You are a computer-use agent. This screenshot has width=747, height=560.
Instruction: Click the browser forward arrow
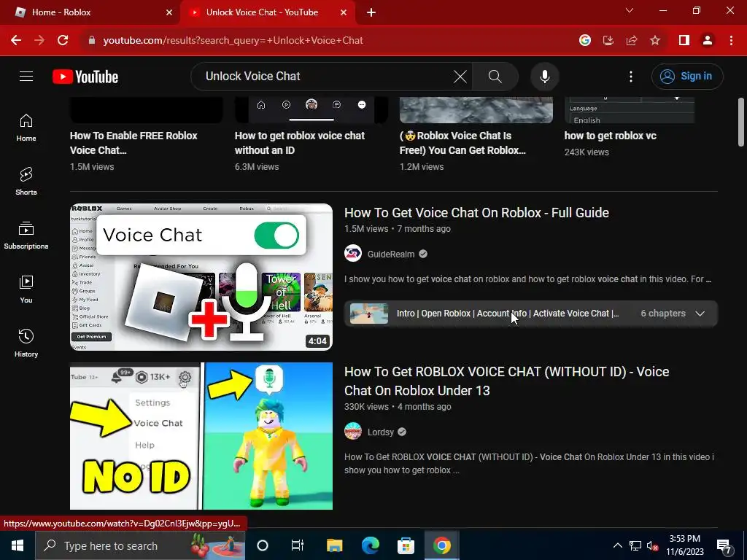coord(39,41)
